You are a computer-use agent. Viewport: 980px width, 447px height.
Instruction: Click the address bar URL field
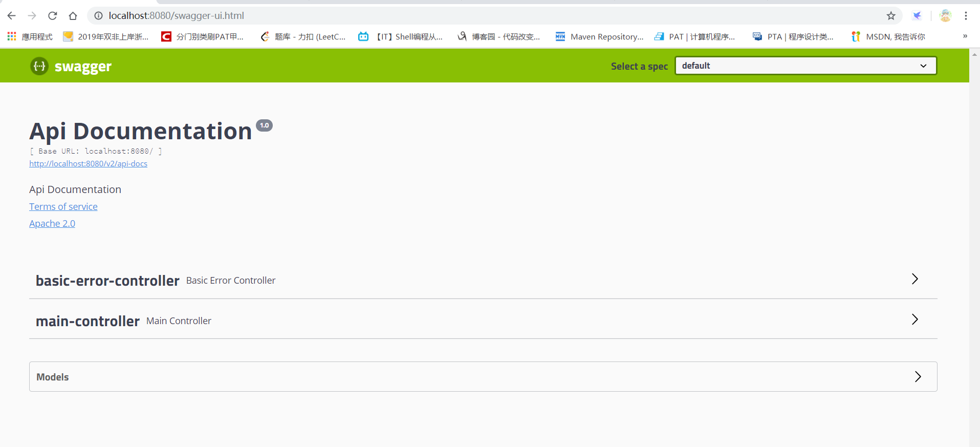pos(461,16)
